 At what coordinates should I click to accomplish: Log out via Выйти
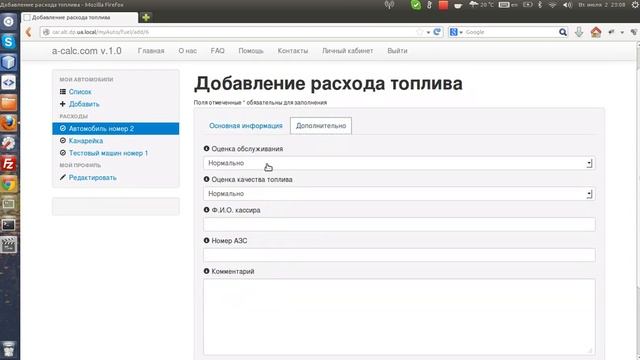click(x=397, y=51)
